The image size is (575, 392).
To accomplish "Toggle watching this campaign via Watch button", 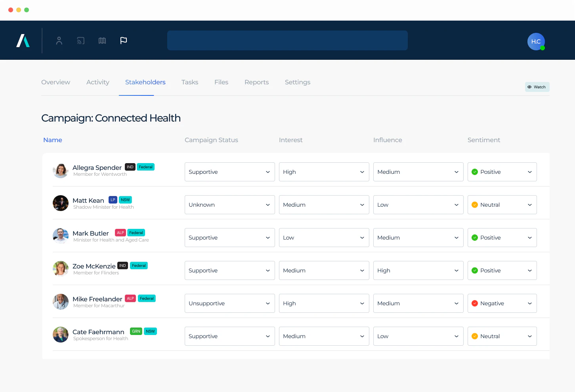I will [537, 87].
